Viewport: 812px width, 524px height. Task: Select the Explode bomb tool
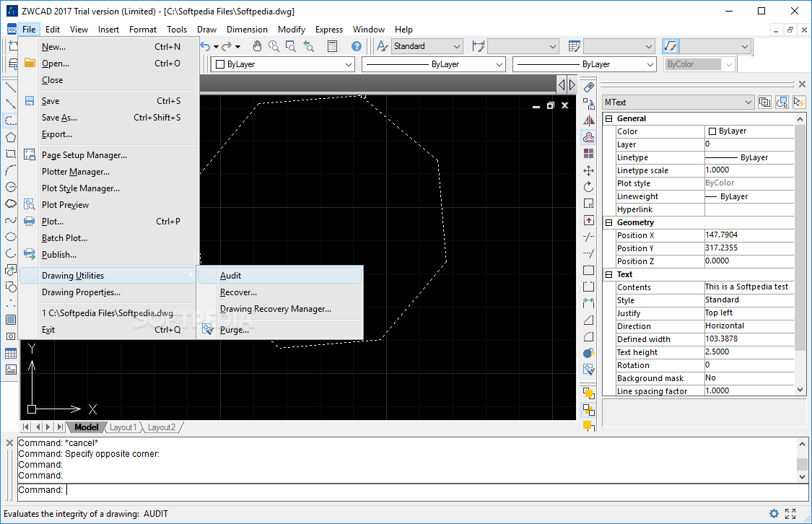(589, 353)
